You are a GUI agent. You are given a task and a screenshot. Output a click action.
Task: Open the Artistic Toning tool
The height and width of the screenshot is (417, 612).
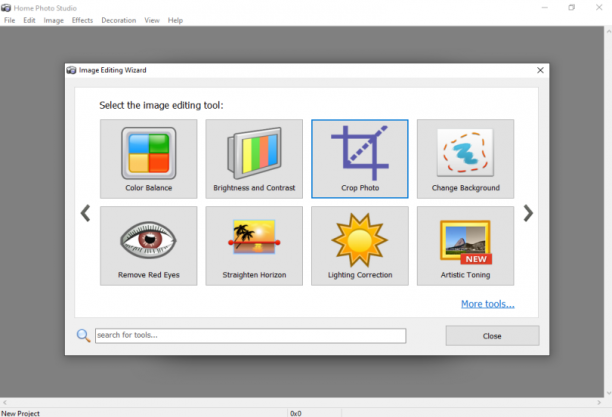point(465,246)
